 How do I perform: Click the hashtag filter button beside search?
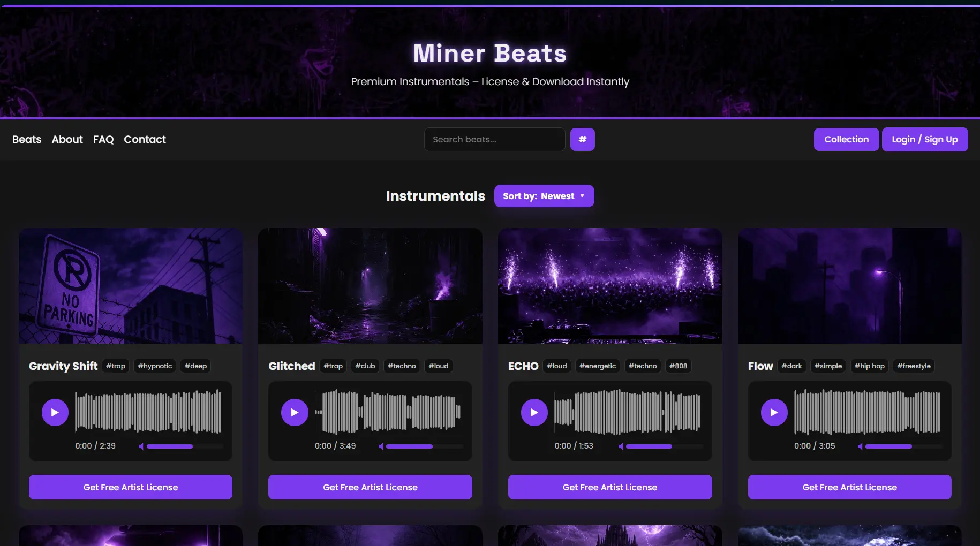pos(582,139)
